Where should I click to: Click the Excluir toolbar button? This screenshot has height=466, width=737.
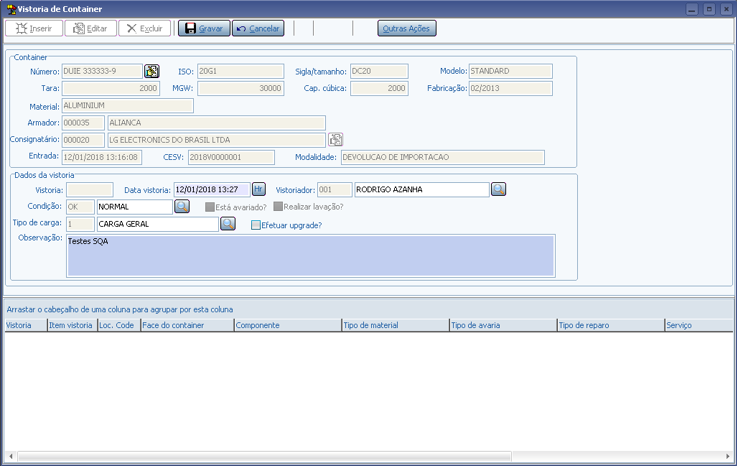tap(145, 28)
